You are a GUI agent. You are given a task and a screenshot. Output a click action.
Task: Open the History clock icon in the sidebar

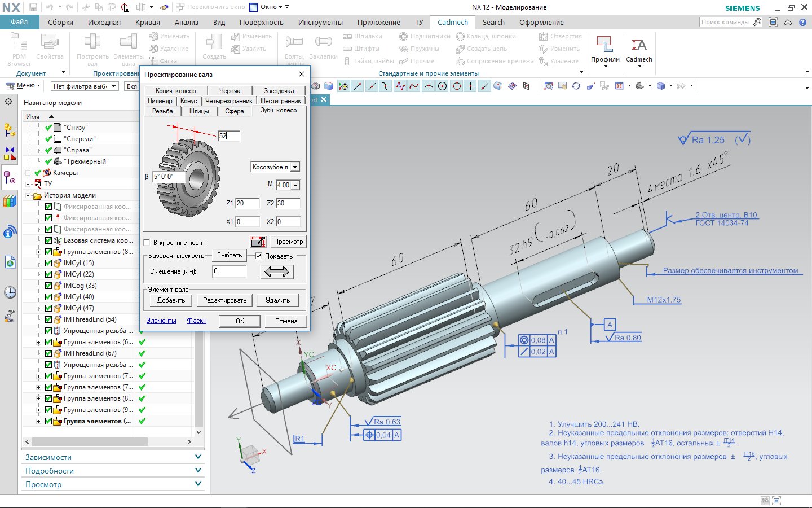pos(10,292)
